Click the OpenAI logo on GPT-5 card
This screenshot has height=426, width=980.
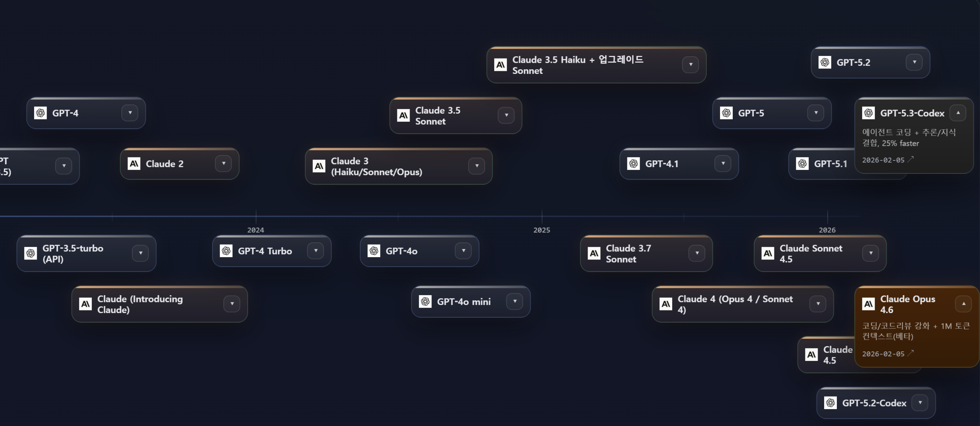[x=726, y=113]
